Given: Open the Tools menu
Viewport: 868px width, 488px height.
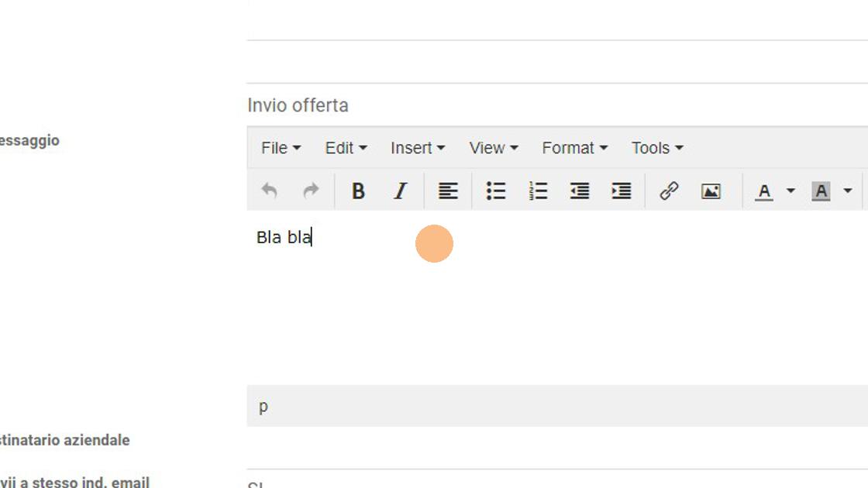Looking at the screenshot, I should (657, 148).
